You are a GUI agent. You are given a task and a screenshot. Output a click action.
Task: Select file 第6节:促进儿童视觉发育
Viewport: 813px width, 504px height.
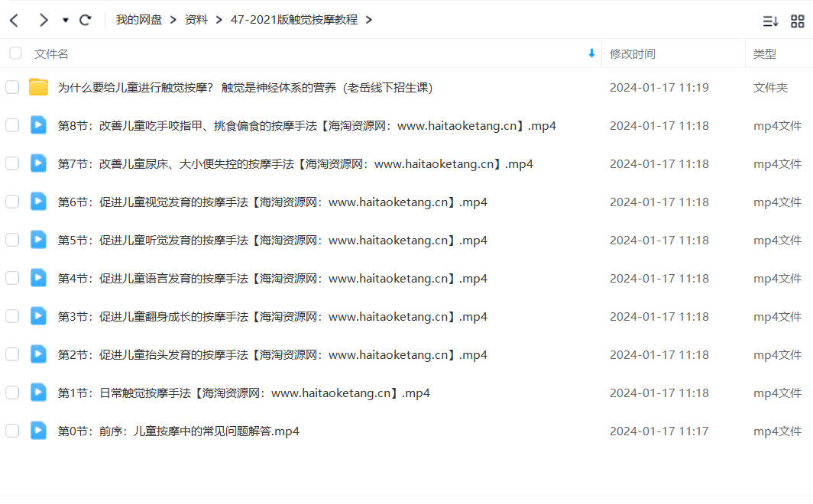(273, 202)
